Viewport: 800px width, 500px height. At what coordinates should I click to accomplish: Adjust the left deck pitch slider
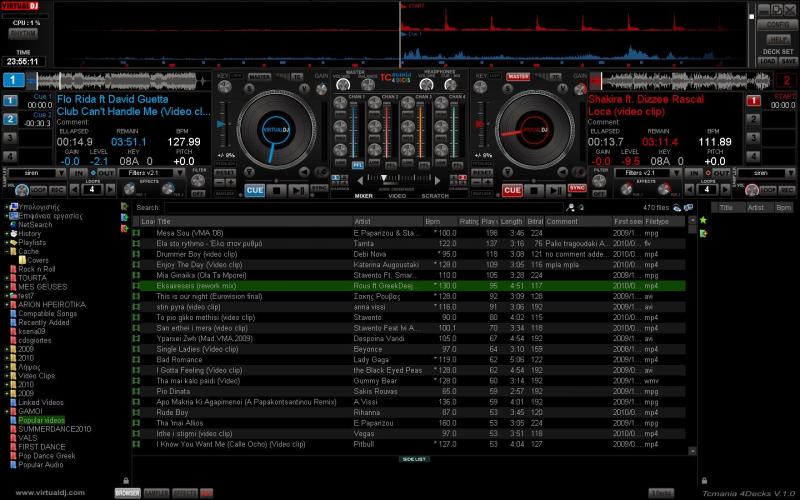click(x=221, y=124)
